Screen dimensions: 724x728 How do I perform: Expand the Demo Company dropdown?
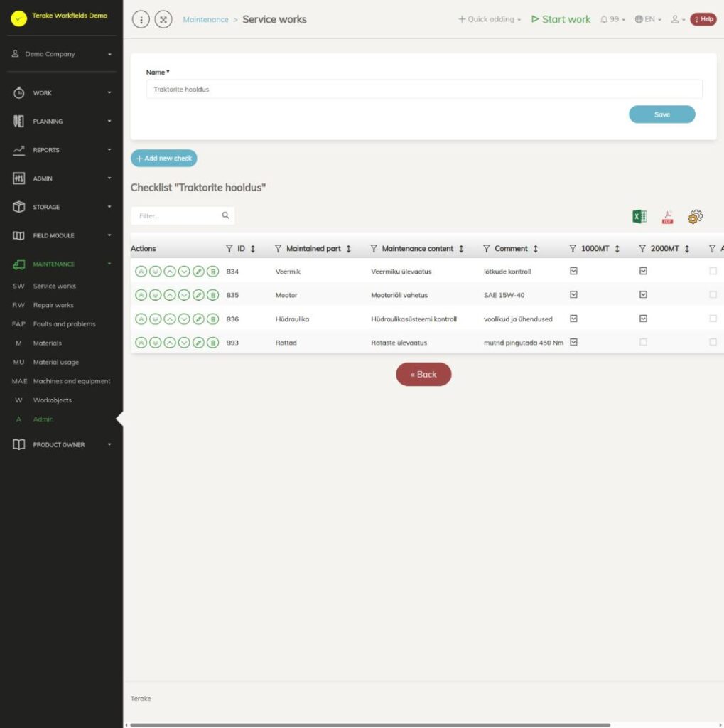tap(62, 54)
